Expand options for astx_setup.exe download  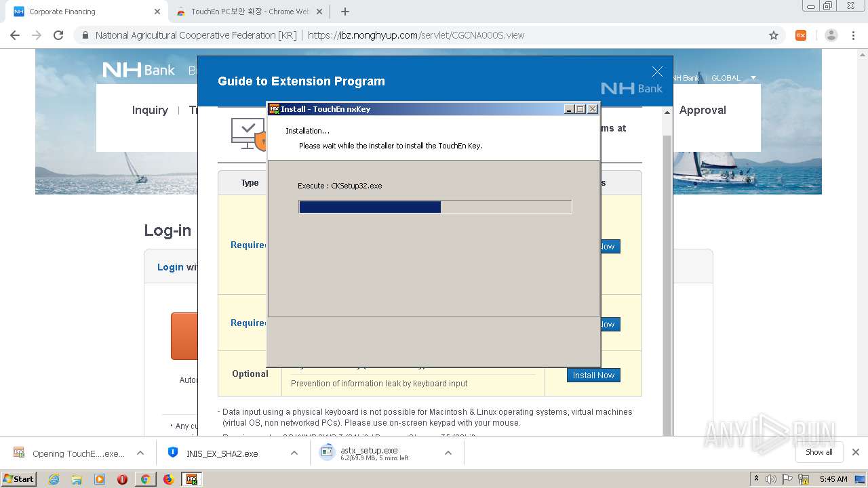click(448, 453)
